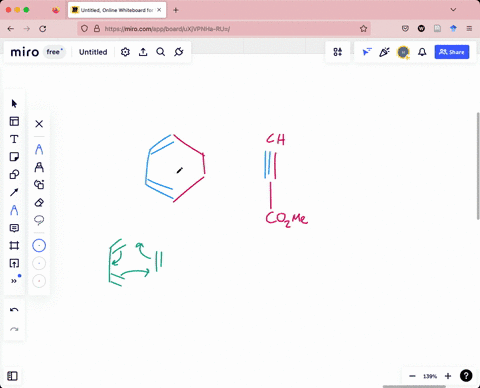This screenshot has width=480, height=388.
Task: Click the 139% zoom level
Action: click(430, 376)
